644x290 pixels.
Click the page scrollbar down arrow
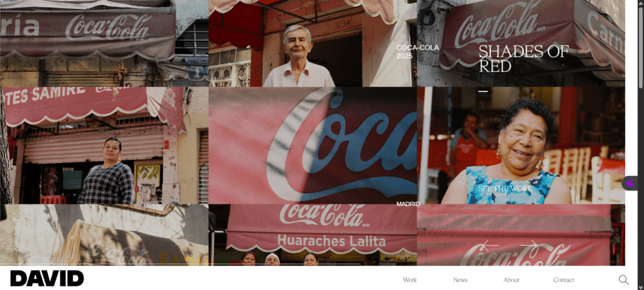coord(639,286)
